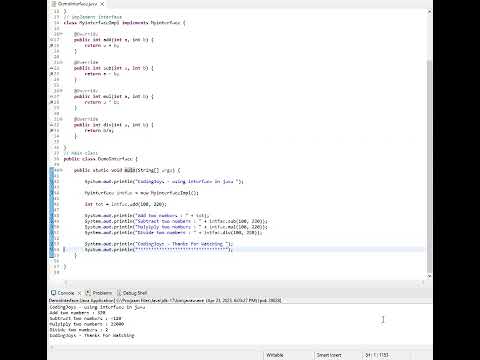Viewport: 480px width, 360px height.
Task: Collapse the add method at line 16
Action: 62,34
